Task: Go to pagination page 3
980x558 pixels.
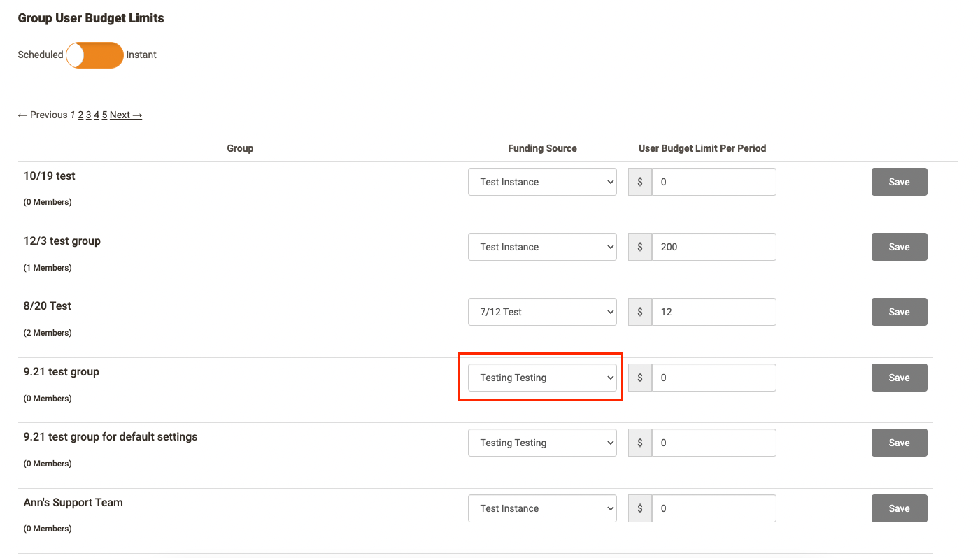Action: 89,115
